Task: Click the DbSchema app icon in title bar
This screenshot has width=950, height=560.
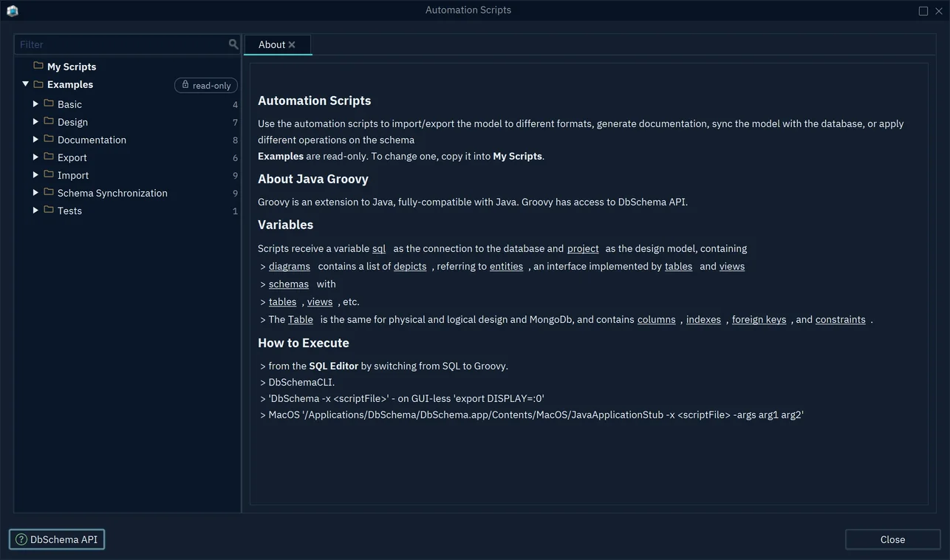Action: click(12, 10)
